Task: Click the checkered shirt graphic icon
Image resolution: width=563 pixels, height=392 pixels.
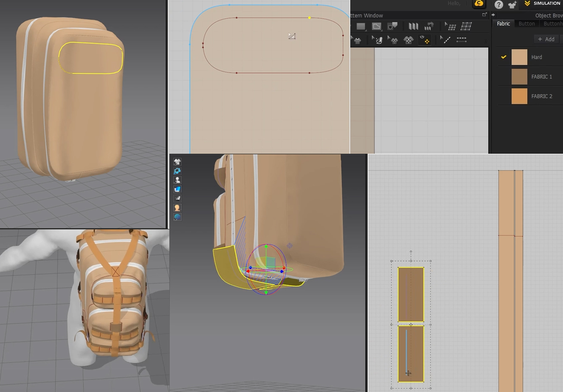Action: click(408, 40)
